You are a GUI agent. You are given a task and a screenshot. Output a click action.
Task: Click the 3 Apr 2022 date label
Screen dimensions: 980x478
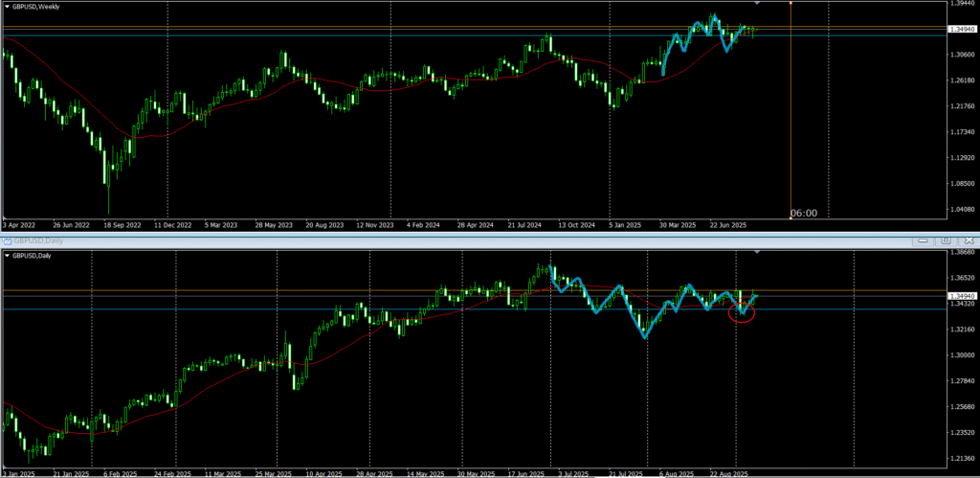18,224
